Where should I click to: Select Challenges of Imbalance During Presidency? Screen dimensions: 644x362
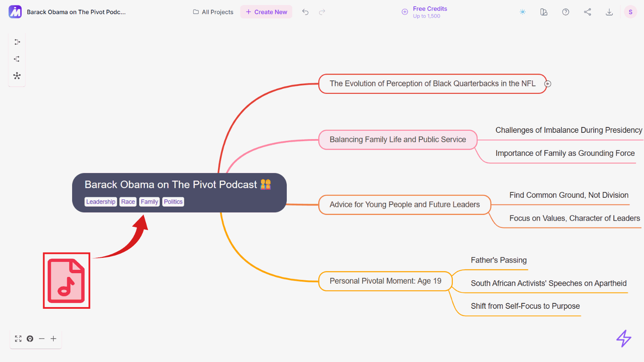pos(569,130)
